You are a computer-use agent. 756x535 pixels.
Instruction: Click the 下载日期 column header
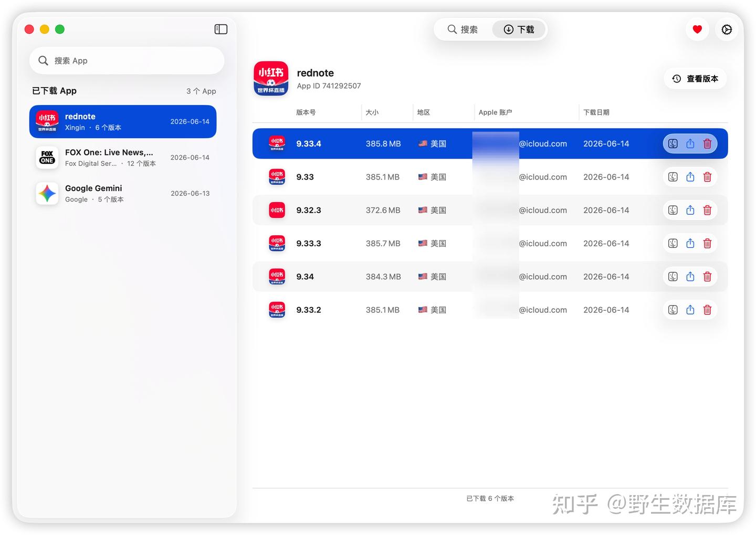[596, 112]
